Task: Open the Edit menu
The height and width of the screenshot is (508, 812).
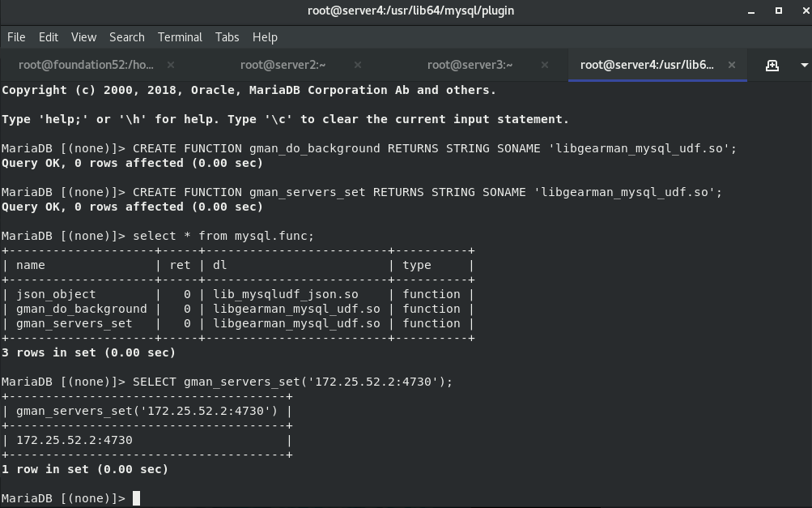Action: click(x=48, y=37)
